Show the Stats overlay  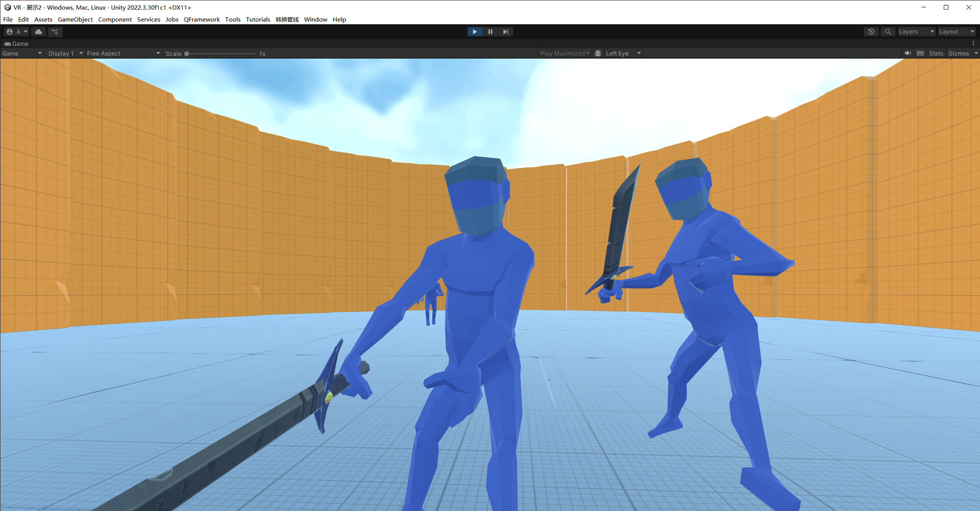pyautogui.click(x=936, y=54)
